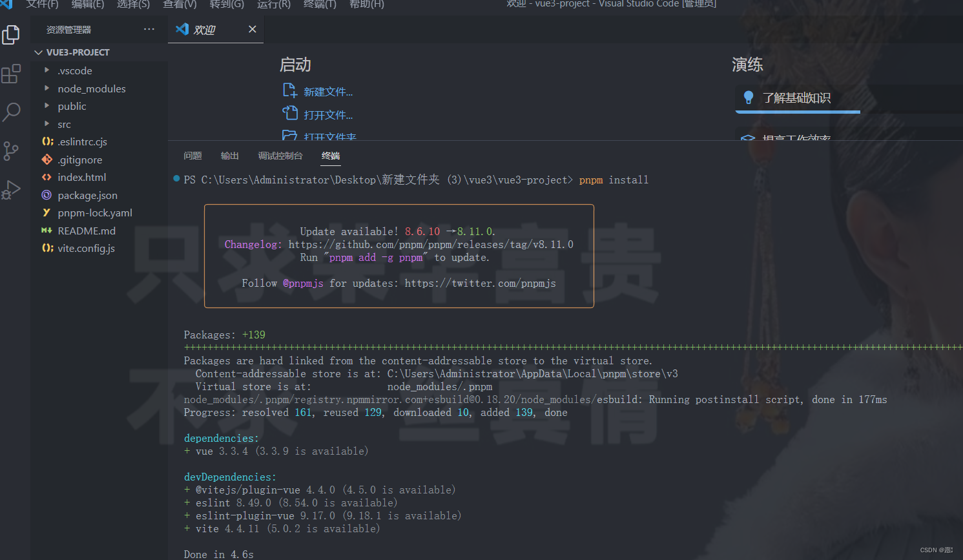Open the 帮助(H) menu

click(x=367, y=4)
